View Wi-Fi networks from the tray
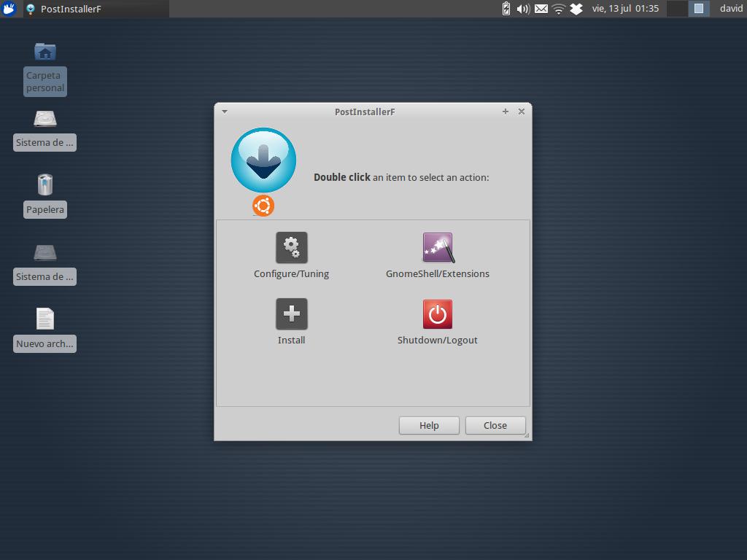The width and height of the screenshot is (747, 560). click(x=557, y=9)
